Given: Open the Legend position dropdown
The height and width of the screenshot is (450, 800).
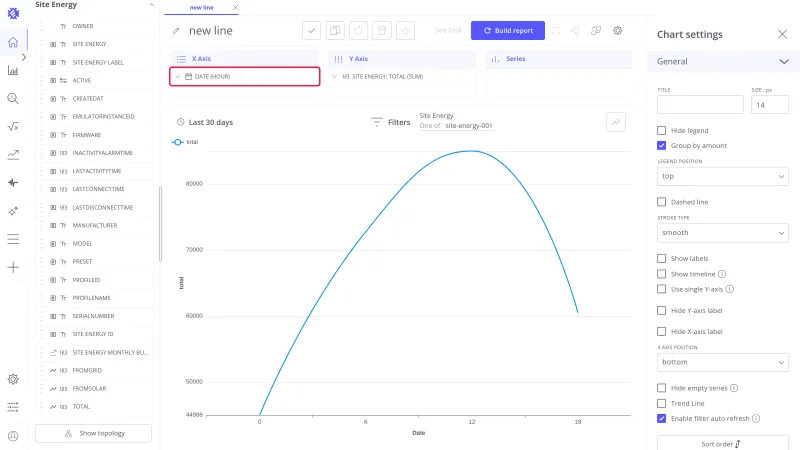Looking at the screenshot, I should 722,177.
